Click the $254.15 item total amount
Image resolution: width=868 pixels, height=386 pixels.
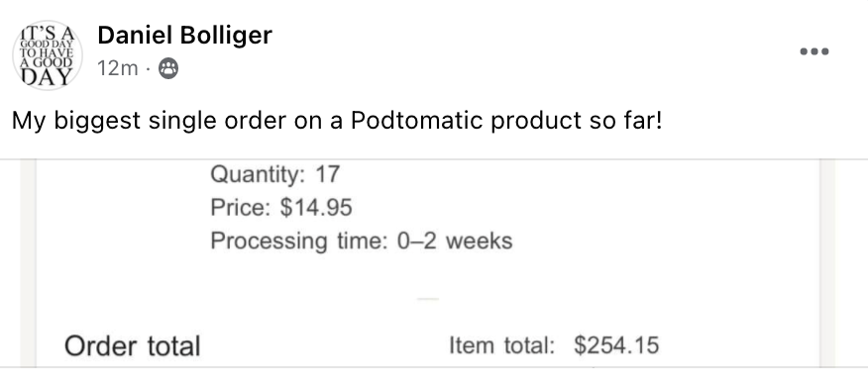(616, 345)
